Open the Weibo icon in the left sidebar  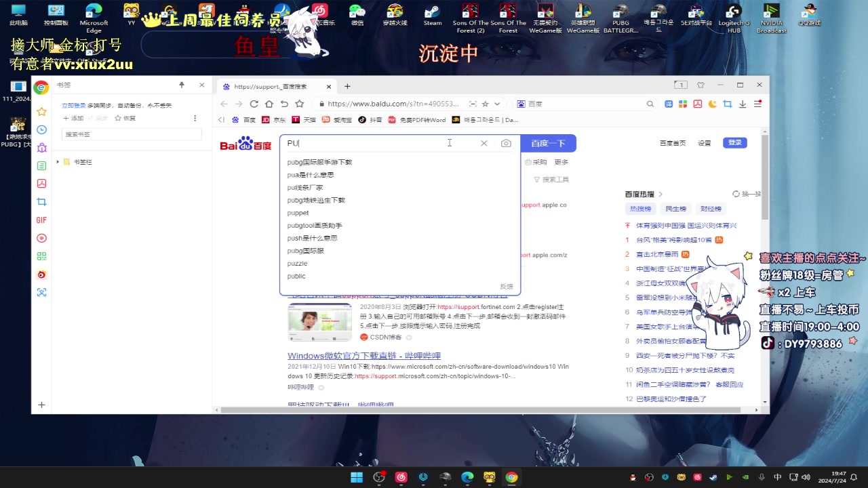pyautogui.click(x=41, y=274)
